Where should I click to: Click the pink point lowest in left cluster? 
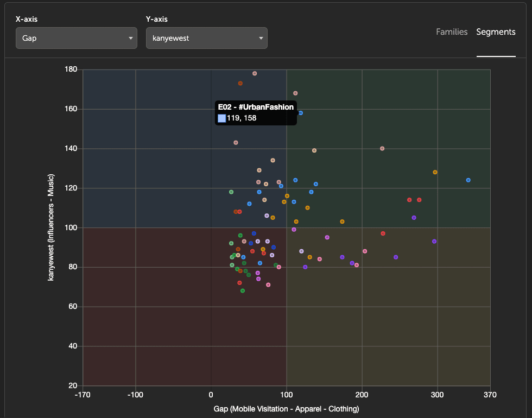point(268,284)
